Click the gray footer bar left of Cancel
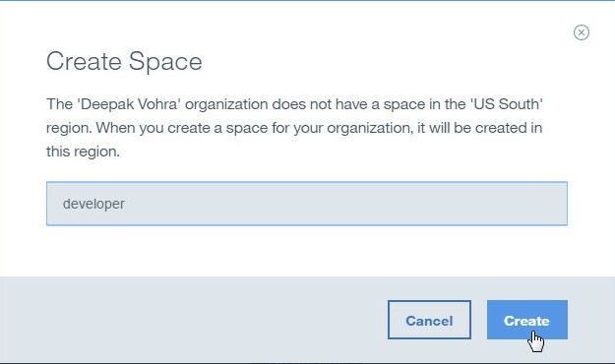Image resolution: width=615 pixels, height=364 pixels. [192, 320]
